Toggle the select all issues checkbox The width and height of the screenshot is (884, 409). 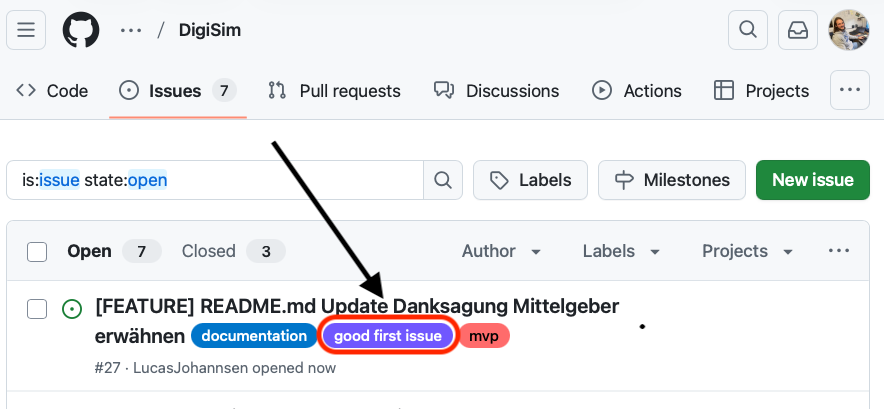tap(37, 251)
